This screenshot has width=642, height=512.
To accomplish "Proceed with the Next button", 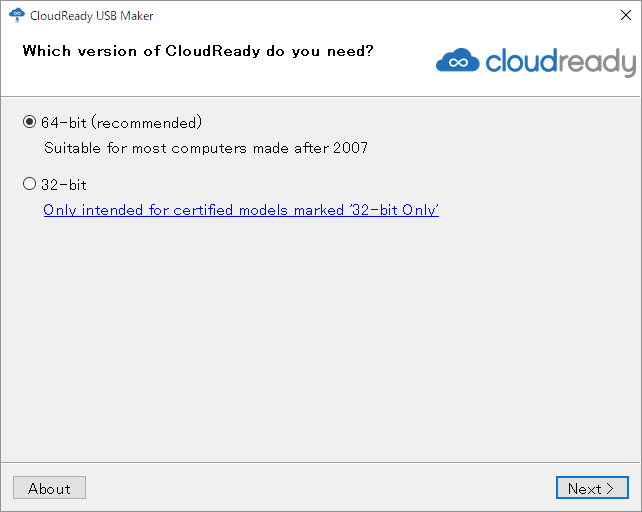I will tap(592, 487).
